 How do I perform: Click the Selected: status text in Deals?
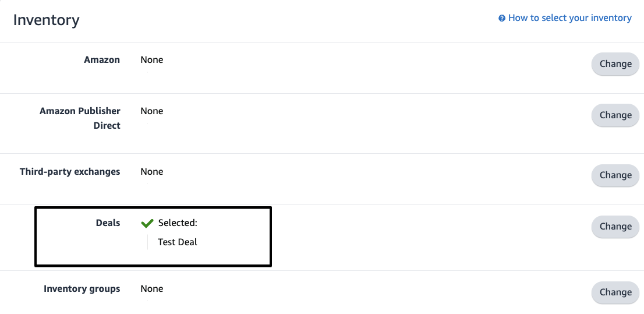178,223
